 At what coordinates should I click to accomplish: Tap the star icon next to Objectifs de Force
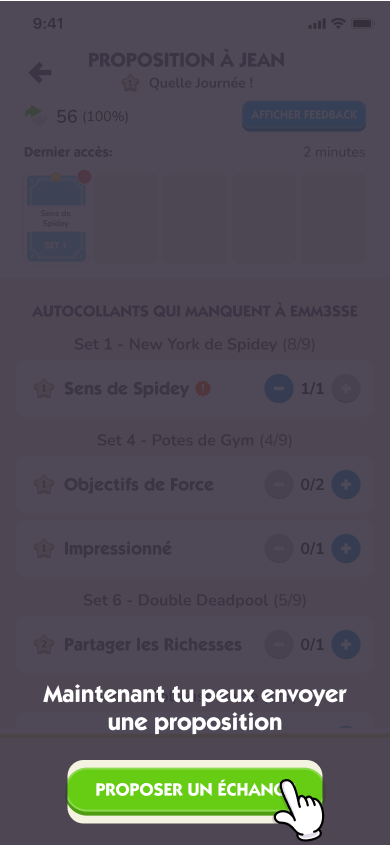(x=44, y=485)
